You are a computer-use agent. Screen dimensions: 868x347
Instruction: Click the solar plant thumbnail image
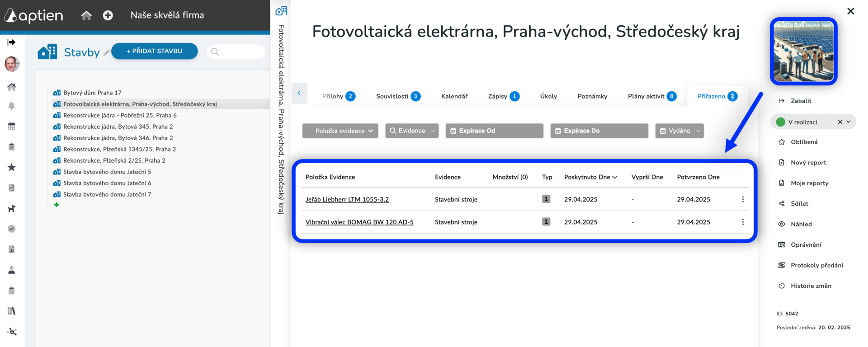click(803, 51)
